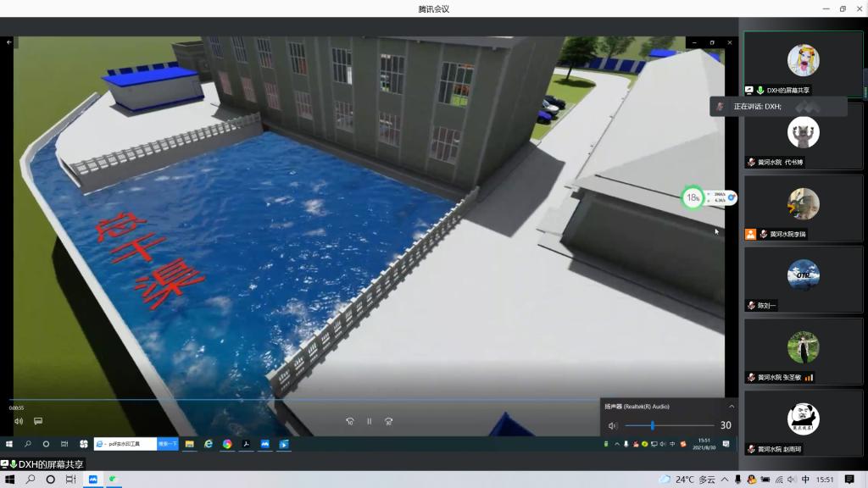Open the Tencent Meeting taskbar icon
868x488 pixels.
pyautogui.click(x=92, y=480)
